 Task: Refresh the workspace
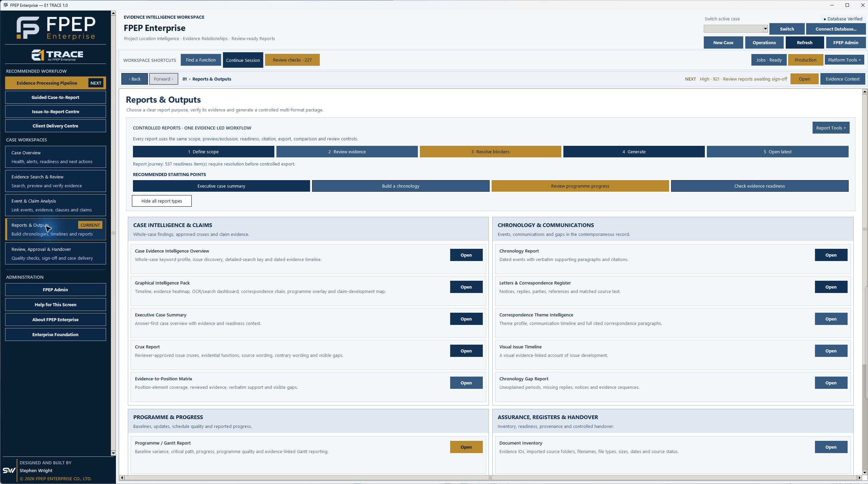[x=804, y=42]
